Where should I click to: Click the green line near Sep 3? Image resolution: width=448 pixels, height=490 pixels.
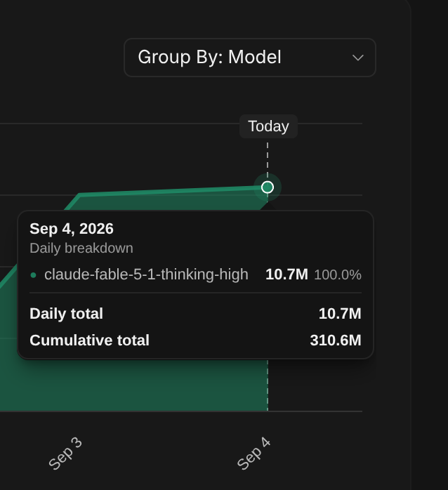(80, 195)
